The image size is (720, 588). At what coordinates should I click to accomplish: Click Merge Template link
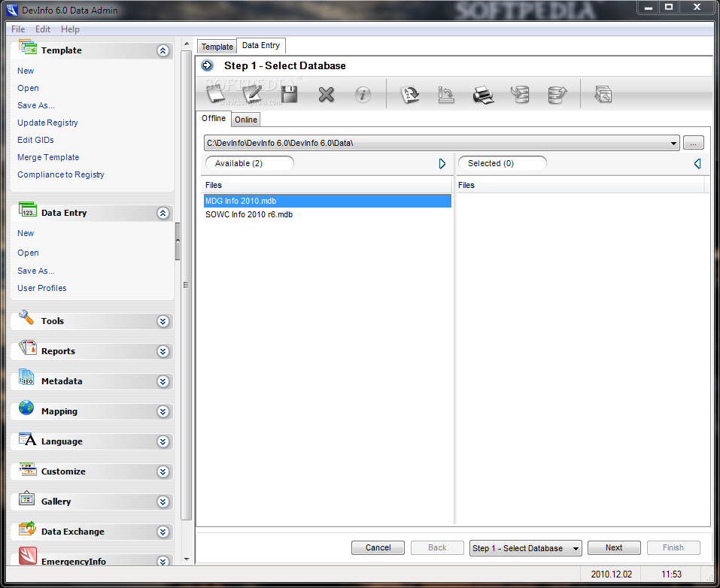click(x=48, y=157)
